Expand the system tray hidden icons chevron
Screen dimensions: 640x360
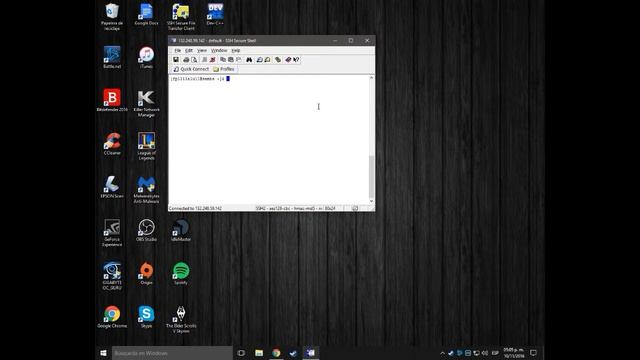pyautogui.click(x=442, y=353)
